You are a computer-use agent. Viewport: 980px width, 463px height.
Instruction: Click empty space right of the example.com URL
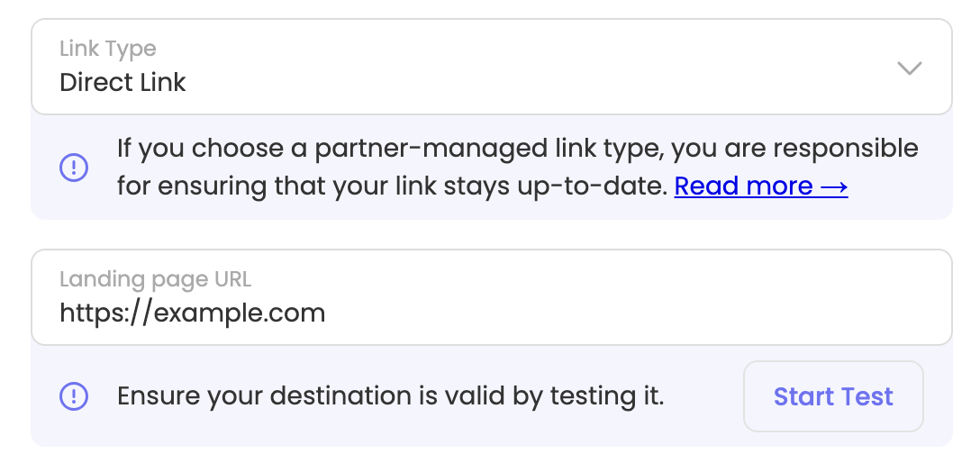tap(631, 313)
